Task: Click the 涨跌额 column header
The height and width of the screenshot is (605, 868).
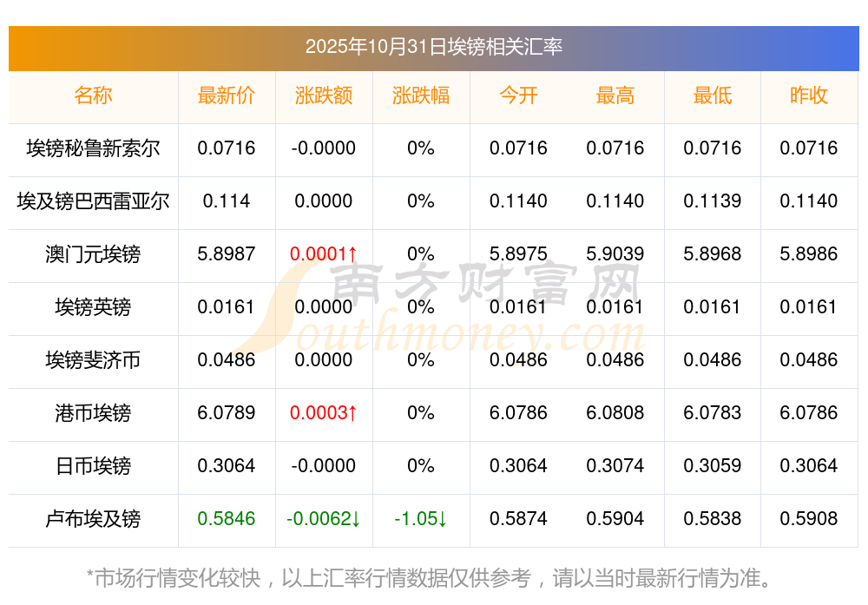Action: [x=323, y=95]
